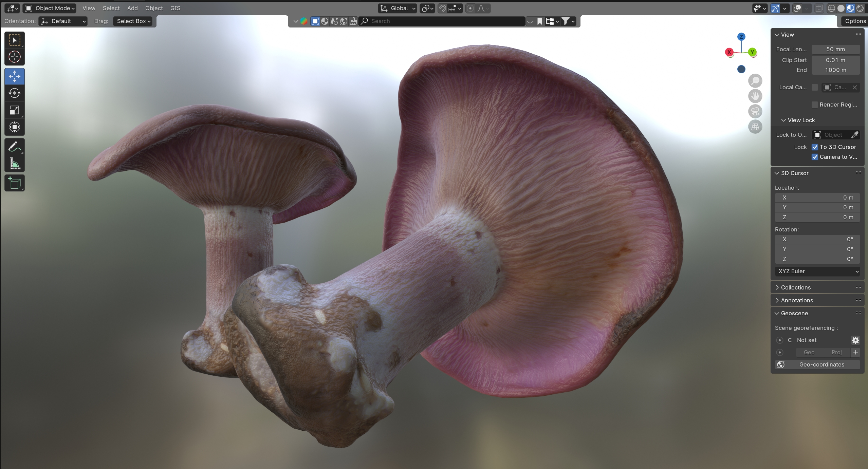
Task: Activate the Rotate tool
Action: 14,93
